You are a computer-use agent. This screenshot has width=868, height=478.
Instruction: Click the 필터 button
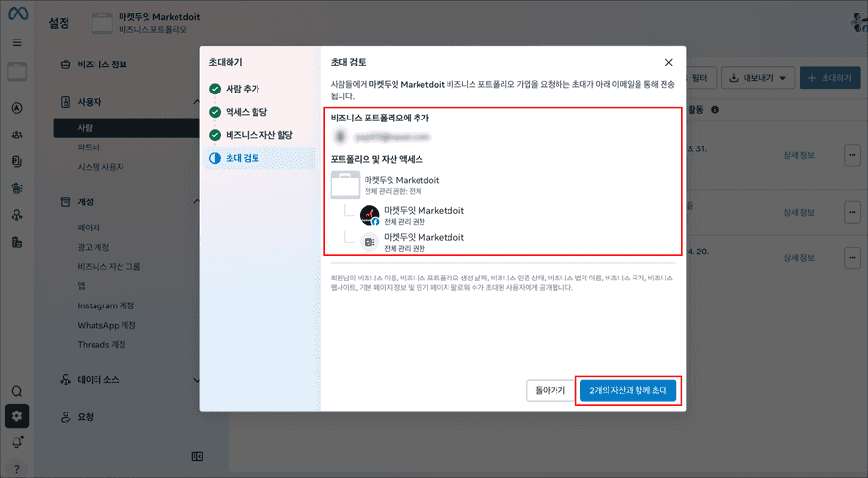699,78
